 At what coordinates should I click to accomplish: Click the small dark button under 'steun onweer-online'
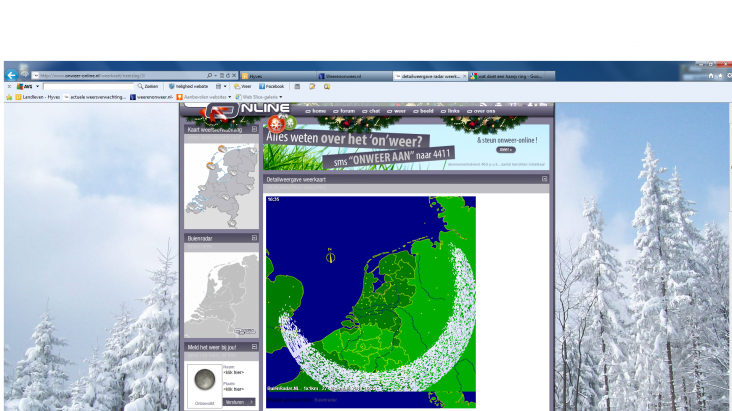[x=506, y=150]
